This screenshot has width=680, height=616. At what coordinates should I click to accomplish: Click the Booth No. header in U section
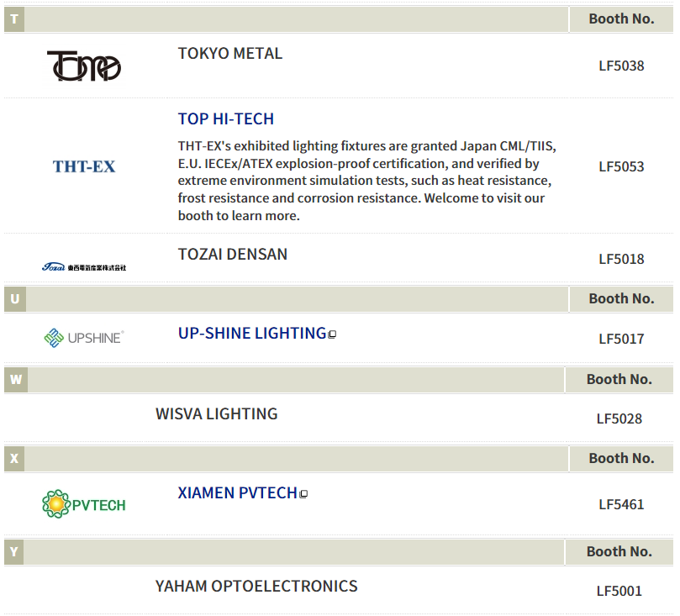(621, 298)
